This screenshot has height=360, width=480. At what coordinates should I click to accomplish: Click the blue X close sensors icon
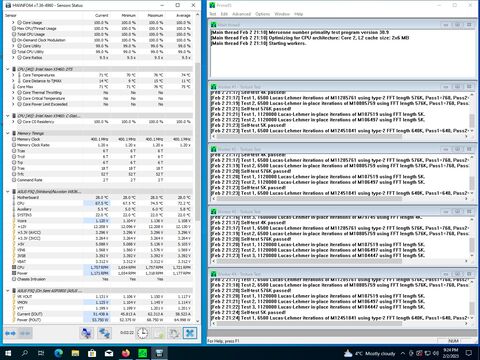click(x=190, y=333)
